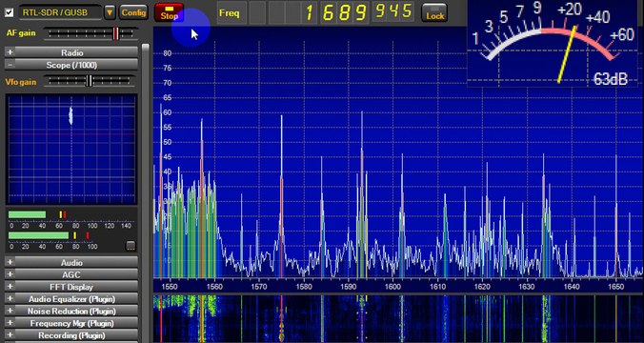The height and width of the screenshot is (343, 644).
Task: Collapse the Scope (/1000) panel
Action: click(71, 65)
